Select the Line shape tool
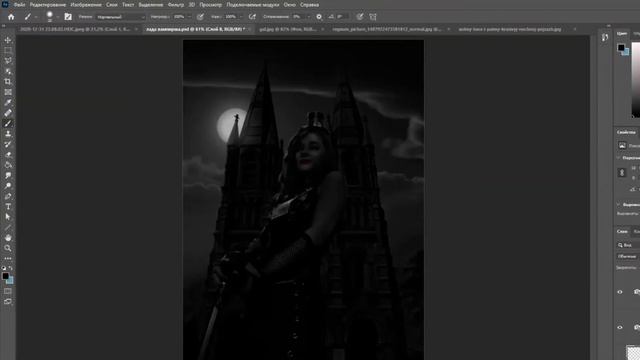This screenshot has width=640, height=360. [8, 227]
